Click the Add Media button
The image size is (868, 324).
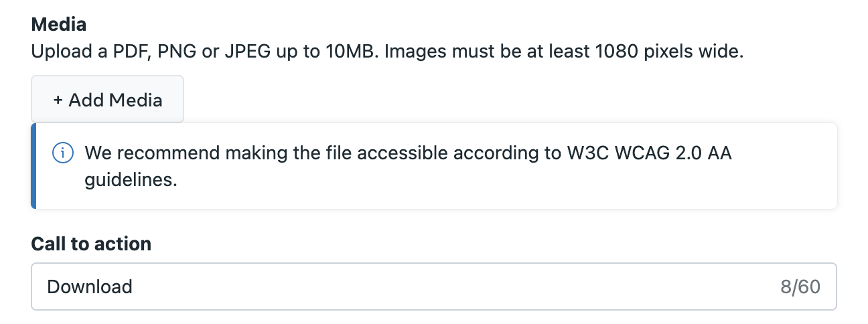click(x=107, y=99)
